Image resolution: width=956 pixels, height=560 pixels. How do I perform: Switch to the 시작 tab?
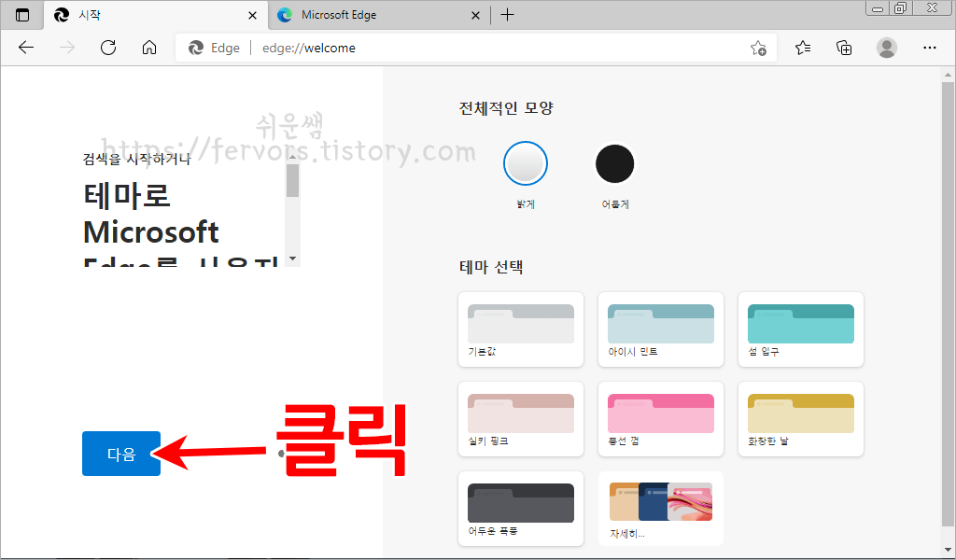[x=156, y=16]
